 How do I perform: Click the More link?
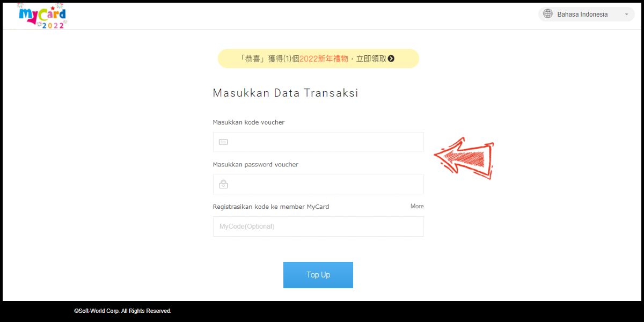click(417, 206)
